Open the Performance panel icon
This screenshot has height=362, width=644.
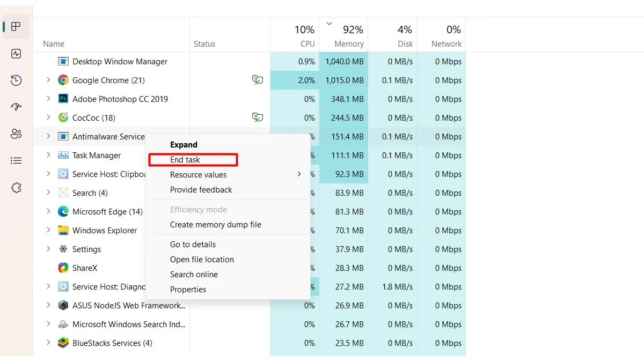[16, 54]
